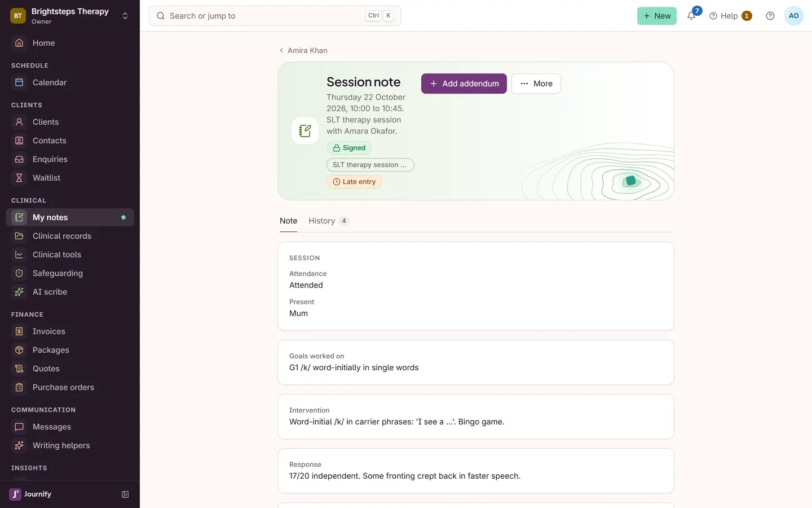Open the Help button
812x508 pixels.
pyautogui.click(x=730, y=16)
